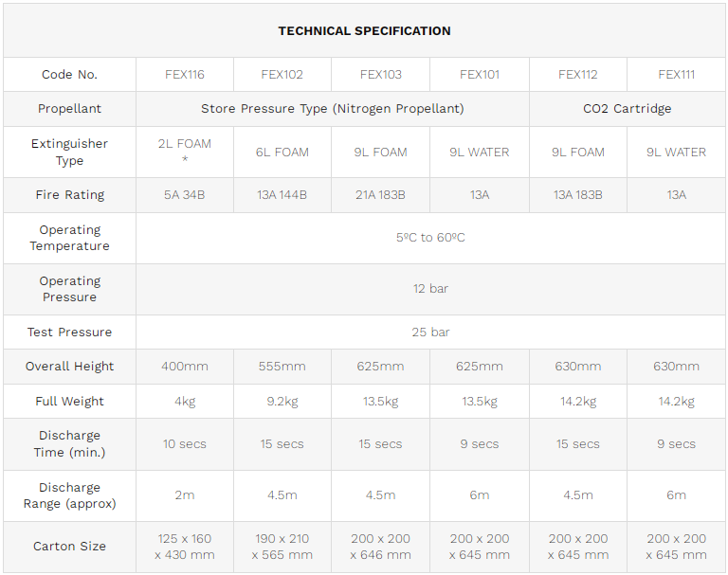Click the FEX103 code cell

[x=381, y=75]
